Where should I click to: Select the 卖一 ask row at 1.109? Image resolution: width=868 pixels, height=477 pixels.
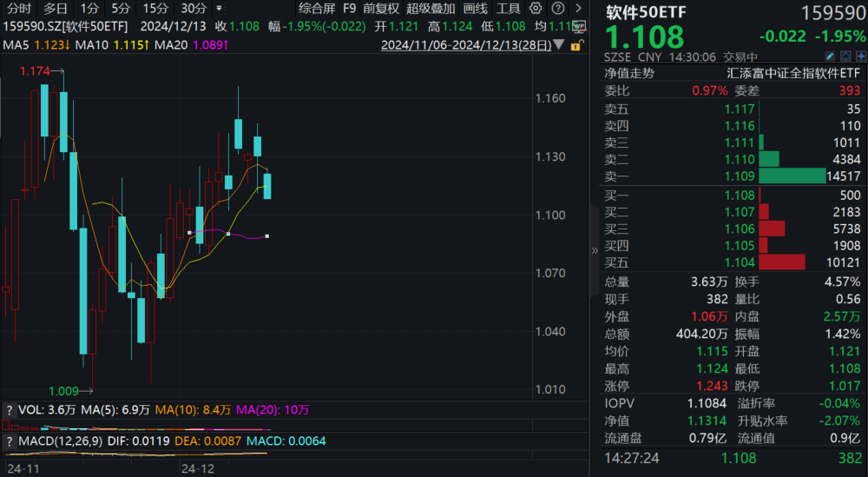click(x=733, y=176)
